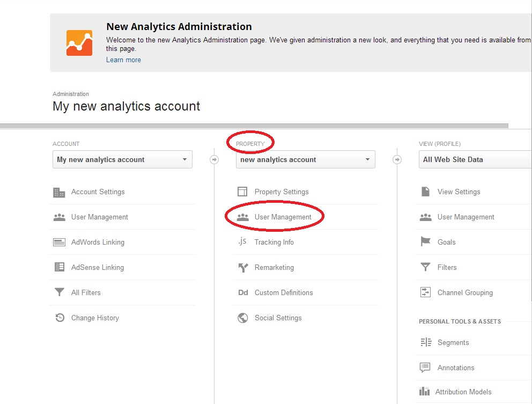The image size is (532, 404).
Task: Open the Account selector dropdown
Action: coord(122,159)
